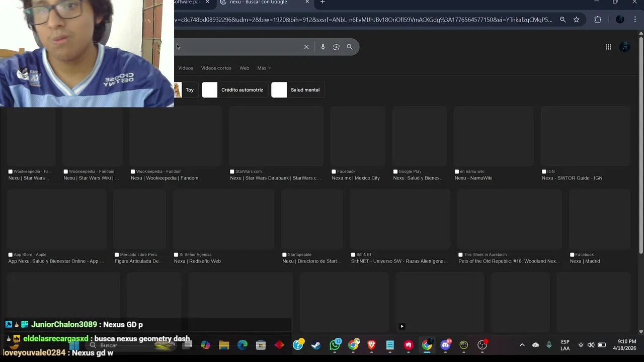Screen dimensions: 644x362
Task: Select the StarWars.com image thumbnail
Action: [x=276, y=136]
